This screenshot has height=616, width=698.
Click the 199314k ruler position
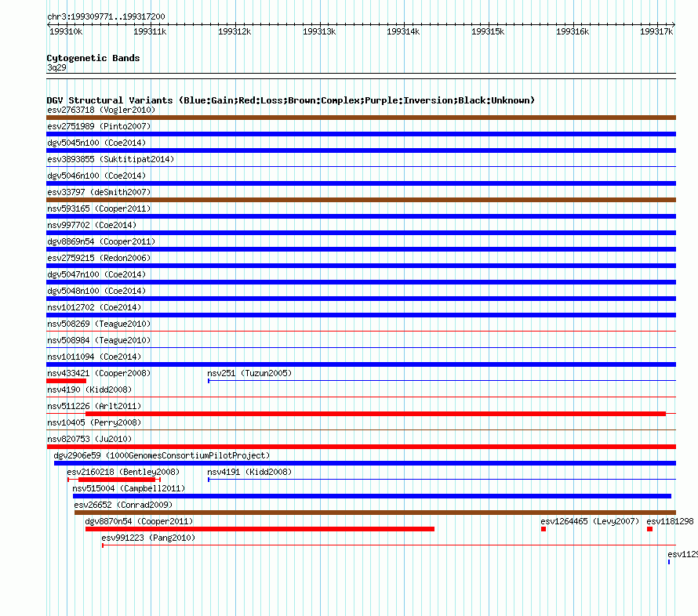pos(403,31)
